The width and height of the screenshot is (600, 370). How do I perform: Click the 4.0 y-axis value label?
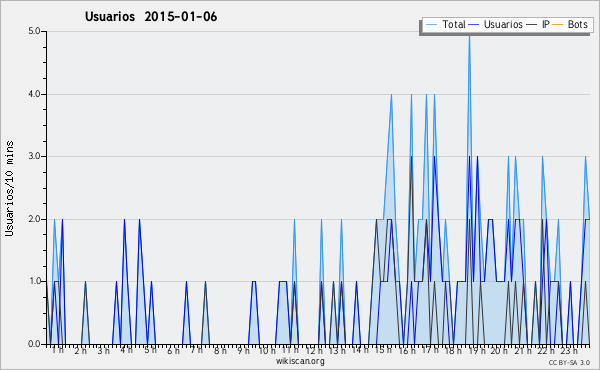34,94
